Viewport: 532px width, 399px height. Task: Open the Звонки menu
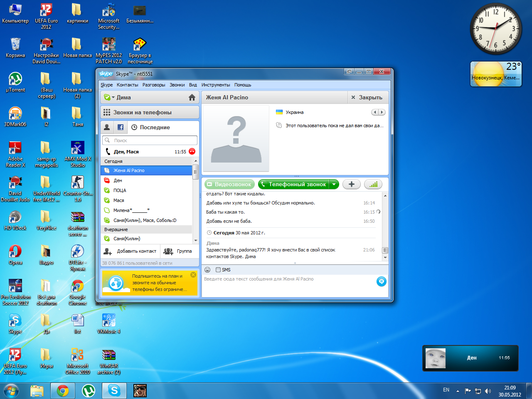pos(177,85)
